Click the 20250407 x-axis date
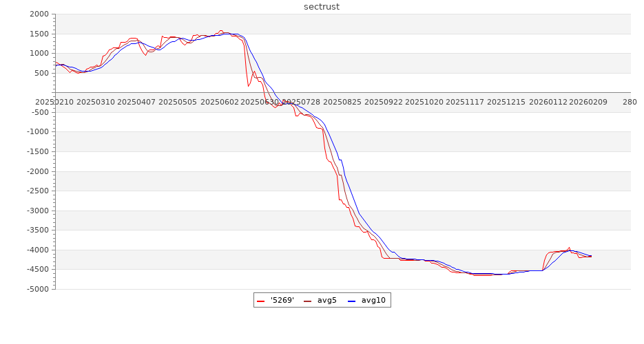The width and height of the screenshot is (644, 344). (x=136, y=101)
